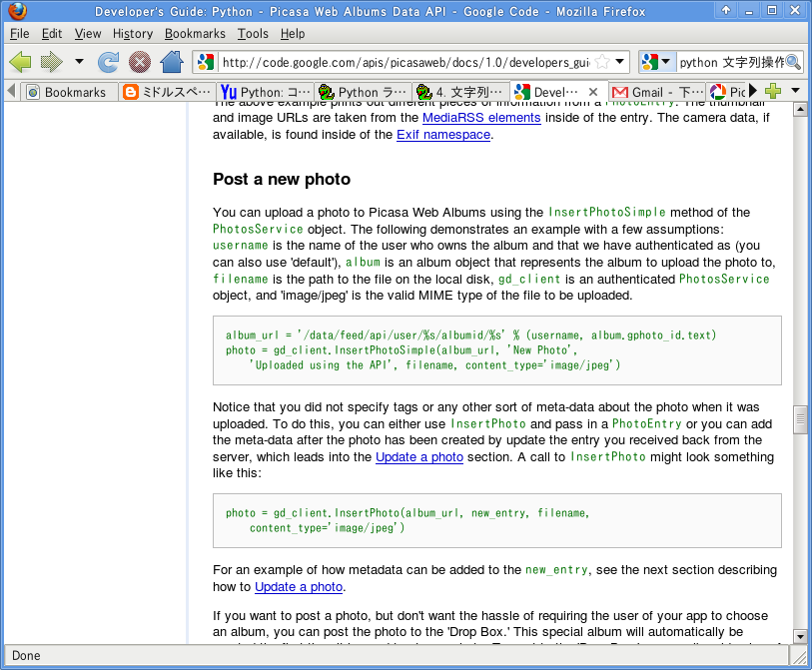Click into the search box text field
812x670 pixels.
pos(731,62)
